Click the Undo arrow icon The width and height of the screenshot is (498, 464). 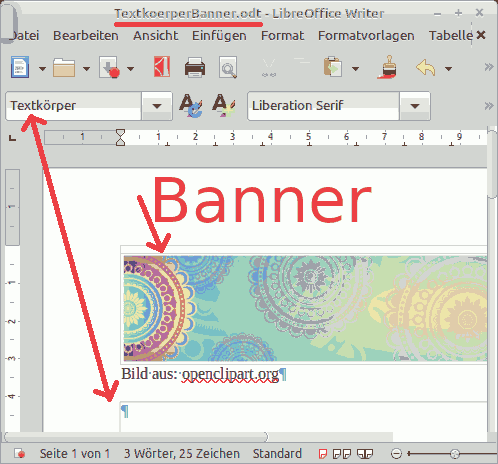tap(426, 68)
